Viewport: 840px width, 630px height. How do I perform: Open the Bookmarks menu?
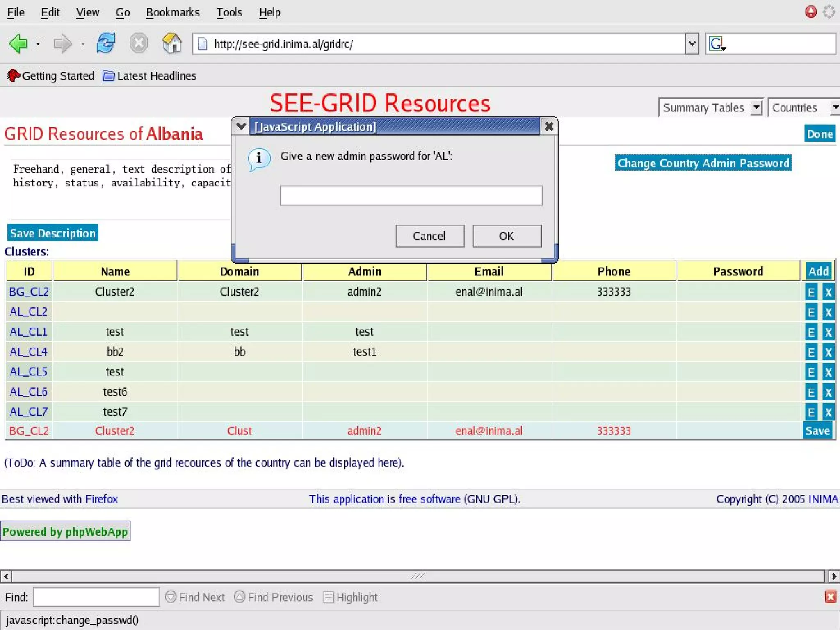173,12
